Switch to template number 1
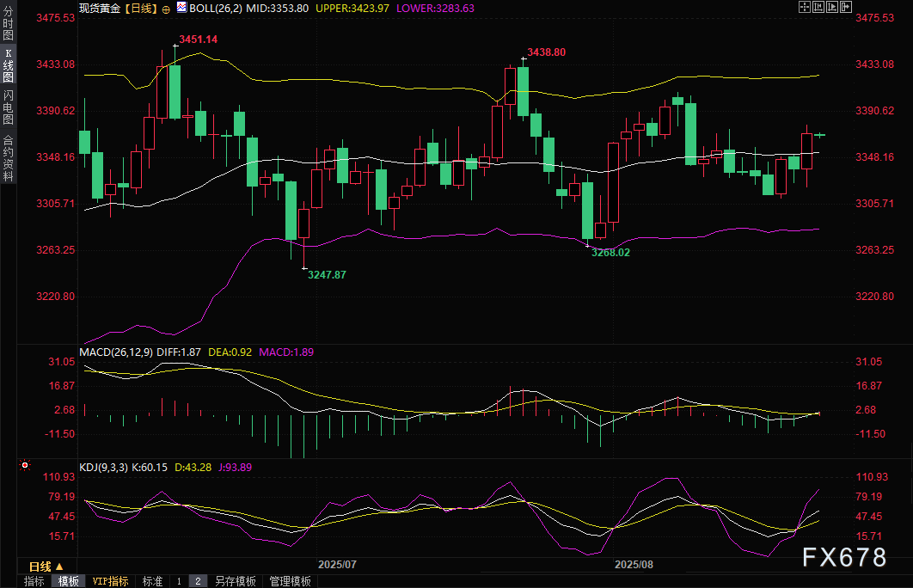Image resolution: width=913 pixels, height=588 pixels. pos(179,581)
